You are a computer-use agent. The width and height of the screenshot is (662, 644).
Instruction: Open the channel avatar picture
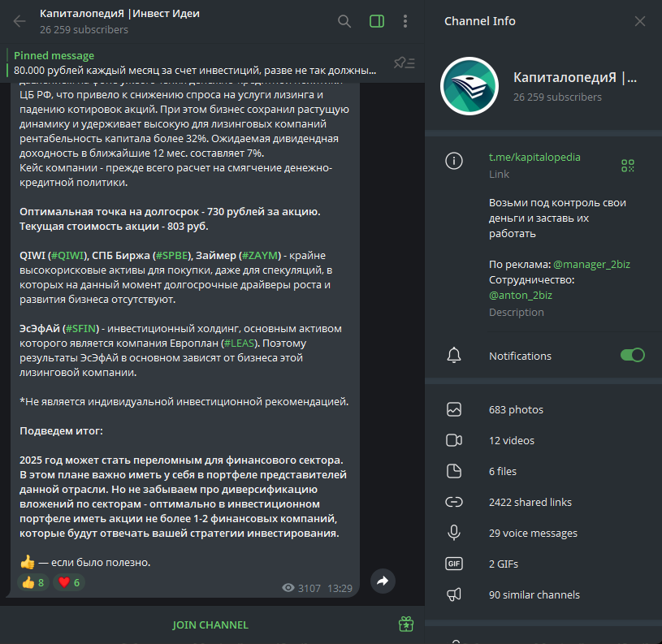tap(469, 86)
